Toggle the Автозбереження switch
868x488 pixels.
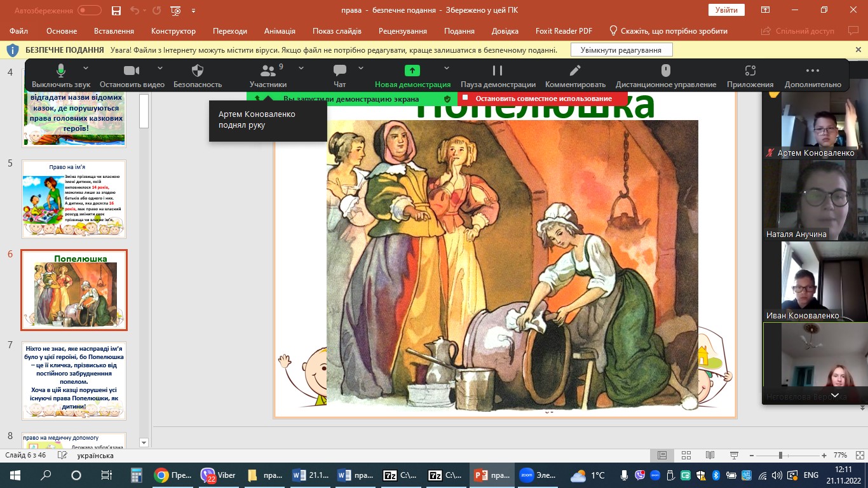point(90,10)
